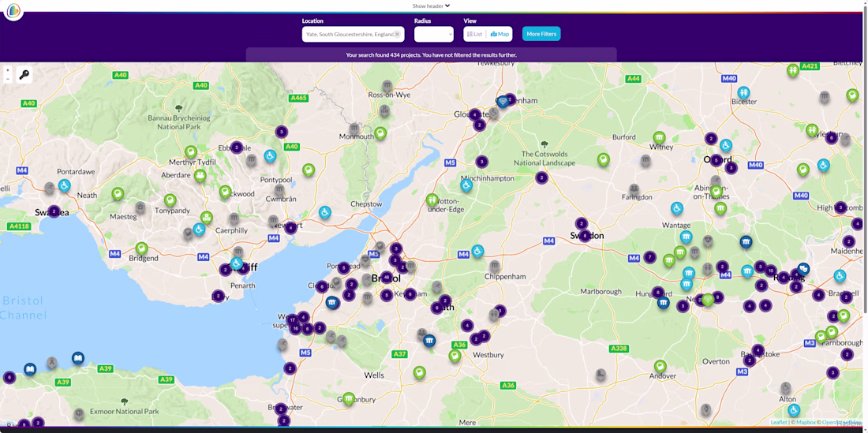The width and height of the screenshot is (868, 433).
Task: Click green speech pin at Merthyr Tydfil
Action: (191, 151)
